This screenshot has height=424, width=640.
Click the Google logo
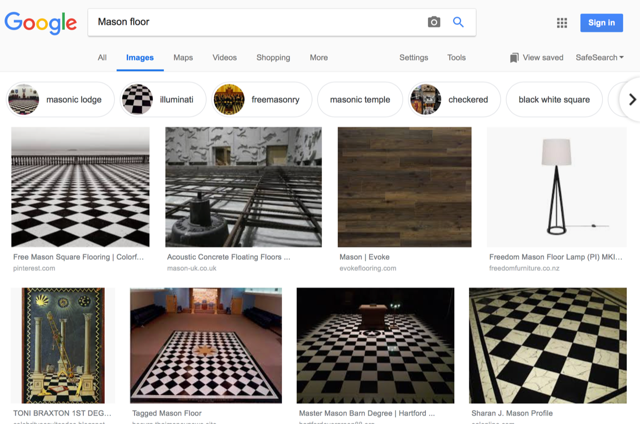(40, 22)
